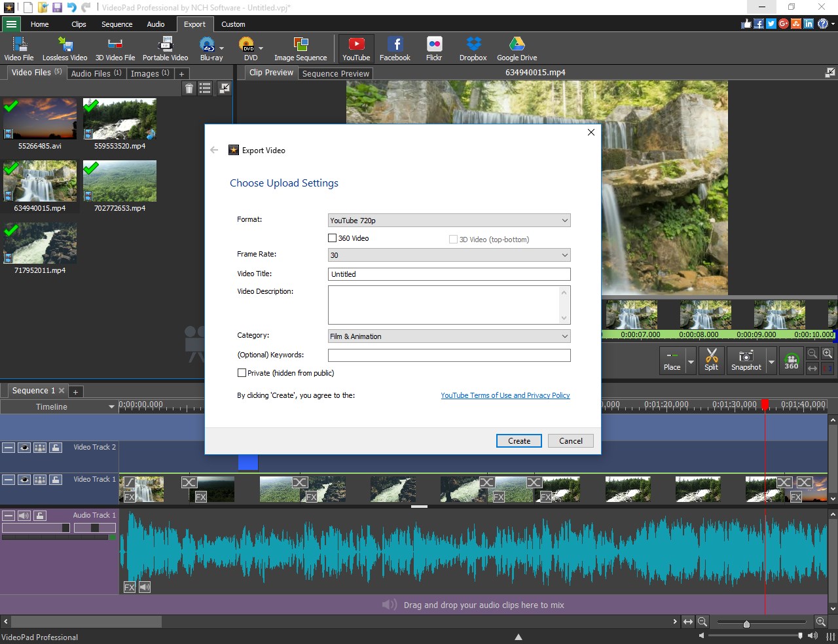
Task: Open the Category dropdown set to Film & Animation
Action: 448,336
